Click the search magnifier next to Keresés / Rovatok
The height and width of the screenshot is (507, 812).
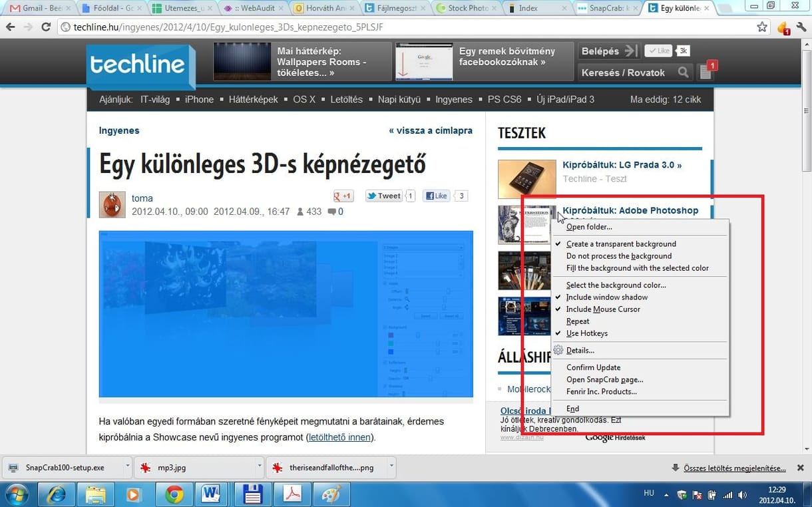coord(683,73)
